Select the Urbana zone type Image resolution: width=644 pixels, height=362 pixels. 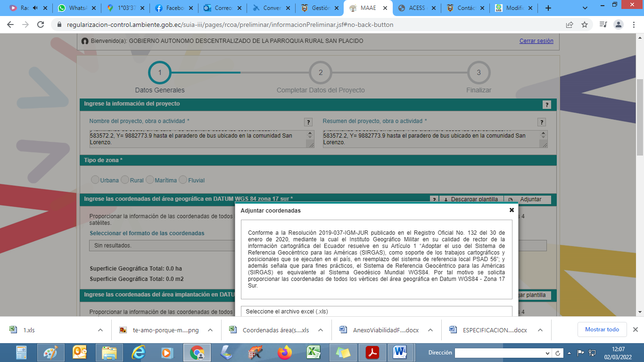95,180
